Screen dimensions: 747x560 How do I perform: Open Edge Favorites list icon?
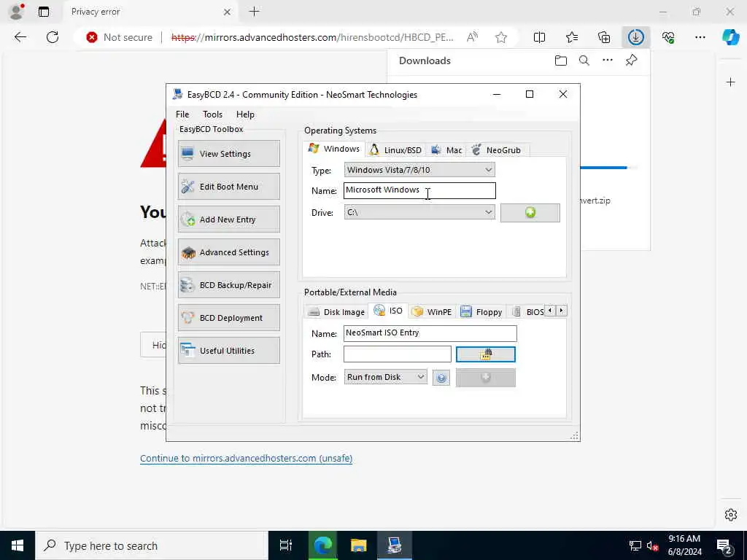click(x=572, y=37)
